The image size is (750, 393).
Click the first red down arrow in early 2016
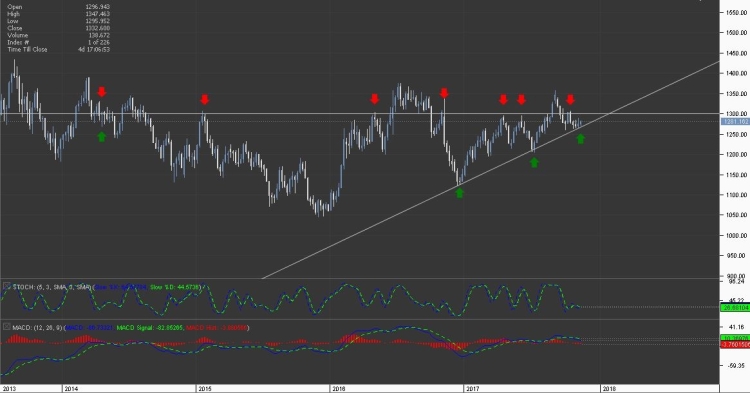[375, 99]
